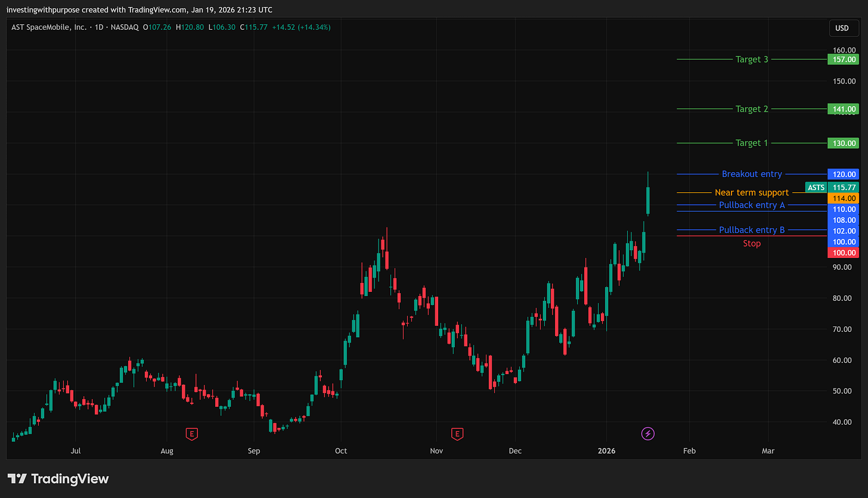Click the November earnings E marker
868x498 pixels.
pos(457,434)
